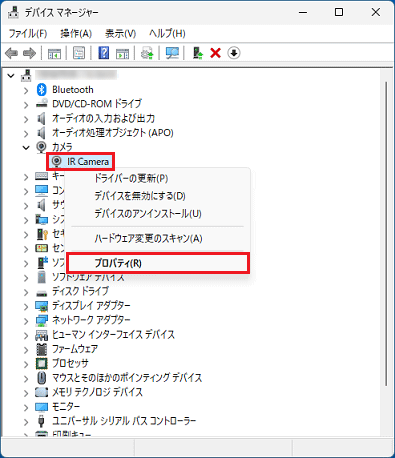Select the ユニバーサル シリアル バス コントローラー label
Image resolution: width=395 pixels, height=458 pixels.
coord(124,421)
